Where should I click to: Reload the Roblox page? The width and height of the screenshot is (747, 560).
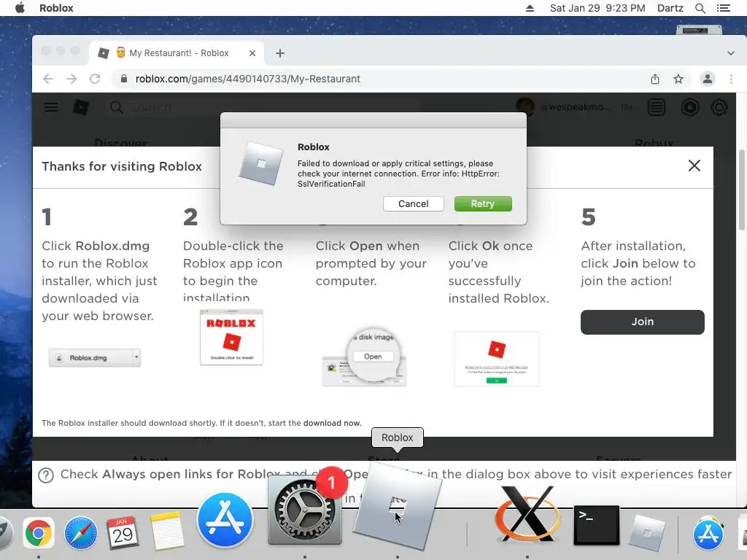pos(95,79)
